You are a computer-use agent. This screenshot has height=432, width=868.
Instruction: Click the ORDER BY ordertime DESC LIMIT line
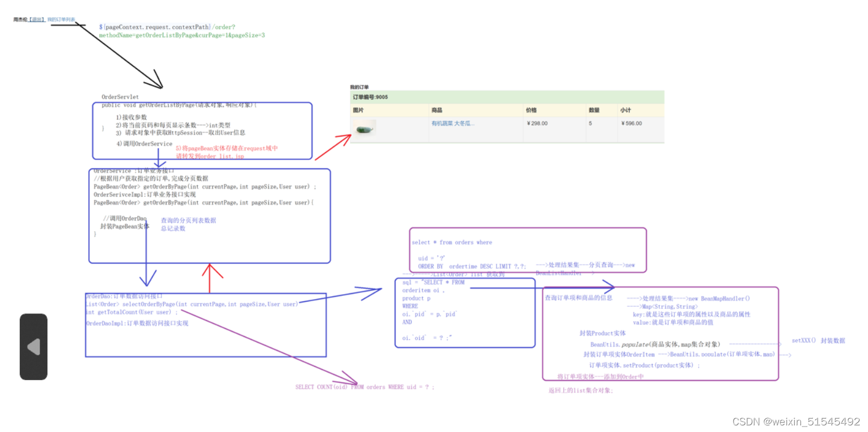click(x=472, y=266)
